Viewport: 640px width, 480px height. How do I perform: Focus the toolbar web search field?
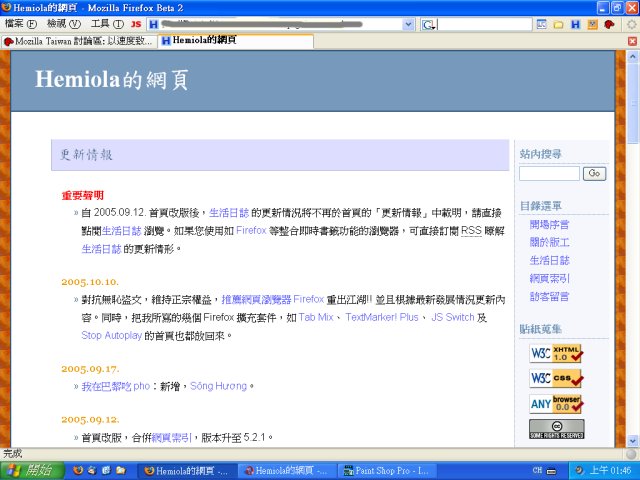(x=484, y=24)
